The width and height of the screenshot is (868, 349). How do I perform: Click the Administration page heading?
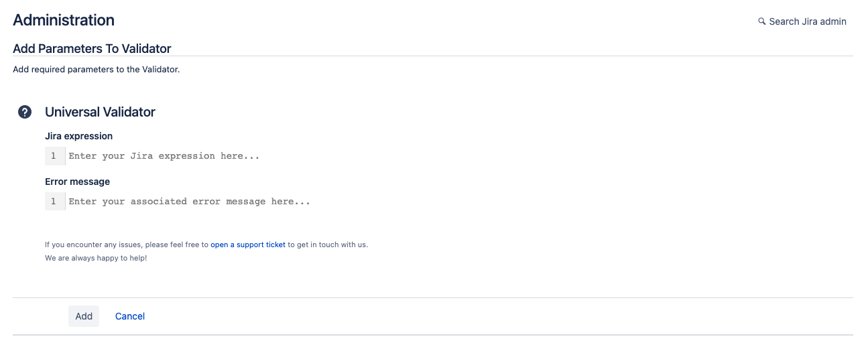[64, 20]
